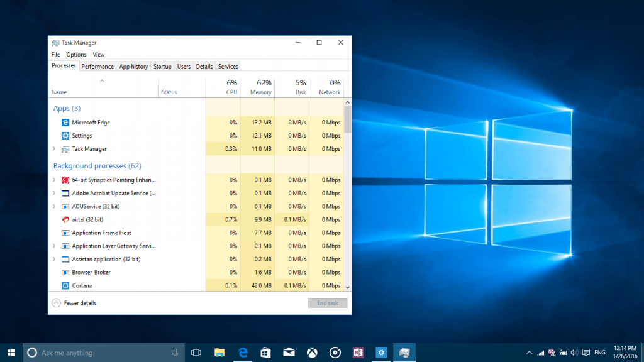Open the Xbox taskbar icon
This screenshot has height=362, width=644.
pos(312,353)
